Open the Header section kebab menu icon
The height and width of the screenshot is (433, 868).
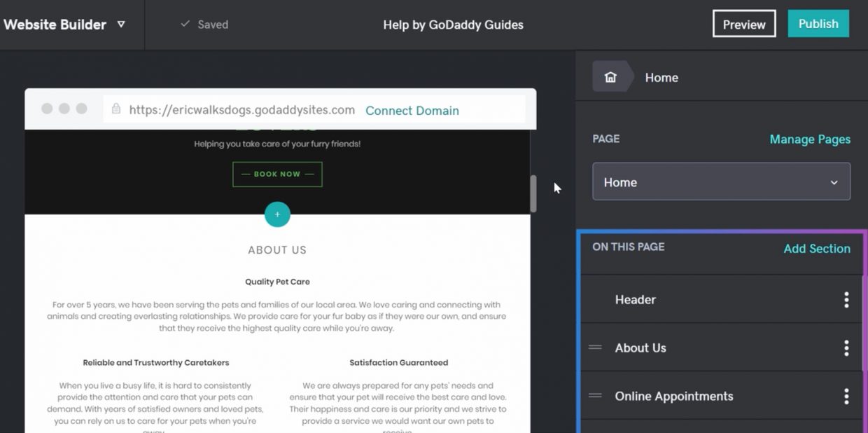coord(845,299)
